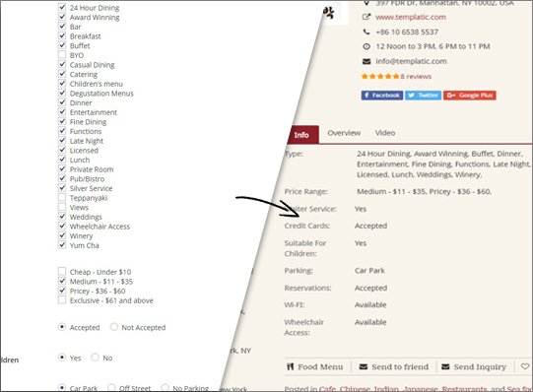533x392 pixels.
Task: Uncheck the Yum Cha checkbox
Action: pyautogui.click(x=62, y=245)
